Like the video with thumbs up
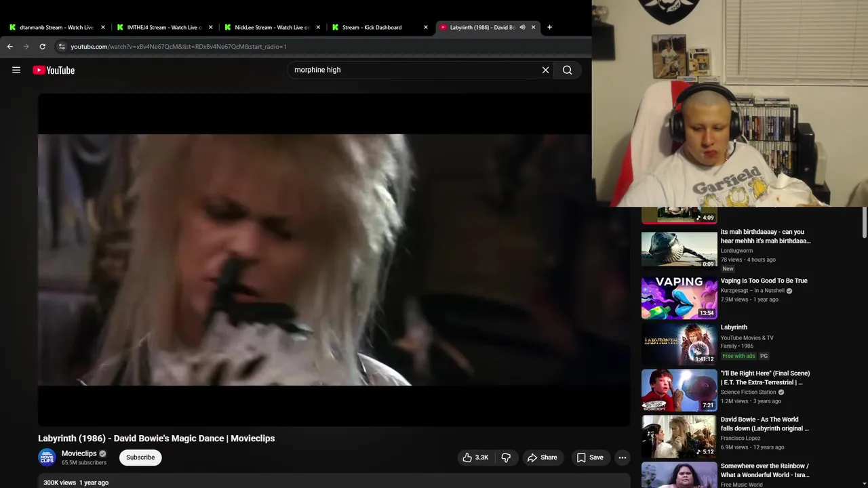The image size is (868, 488). click(x=476, y=457)
